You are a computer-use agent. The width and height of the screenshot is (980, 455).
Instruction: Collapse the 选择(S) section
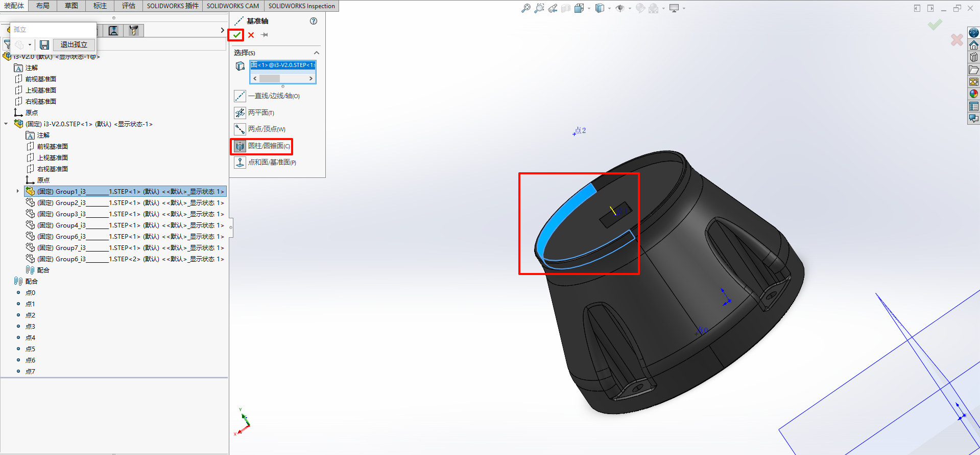coord(317,53)
